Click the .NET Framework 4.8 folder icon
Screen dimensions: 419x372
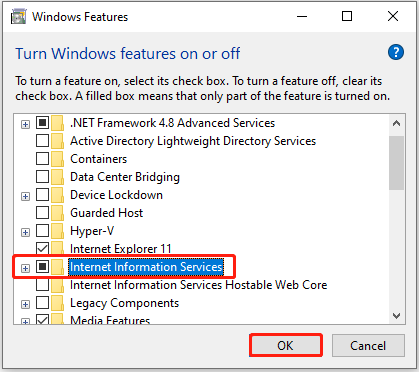[57, 123]
